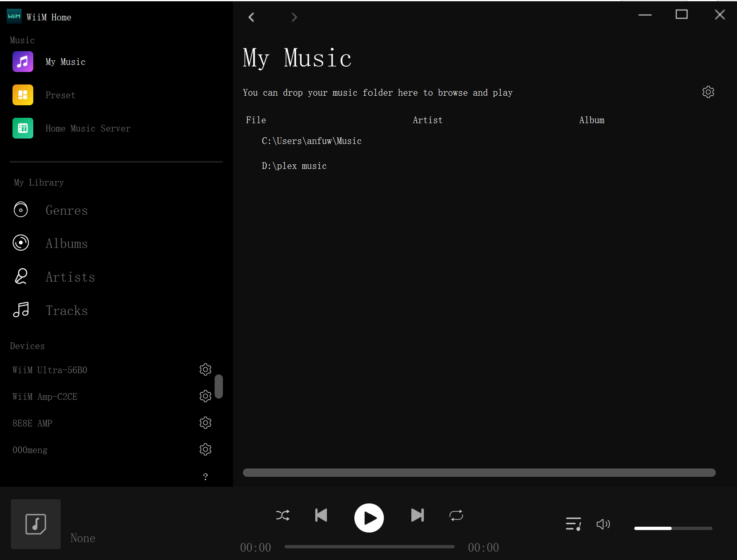The height and width of the screenshot is (560, 737).
Task: Open the My Music purple note icon
Action: pos(23,62)
